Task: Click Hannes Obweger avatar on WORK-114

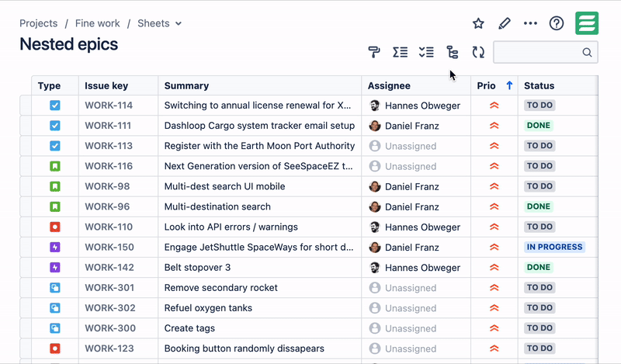Action: tap(375, 106)
